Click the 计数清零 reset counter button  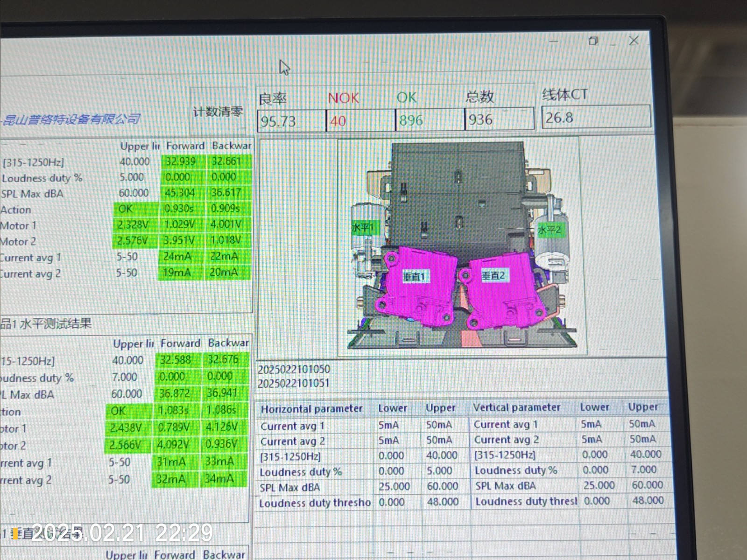pyautogui.click(x=218, y=112)
